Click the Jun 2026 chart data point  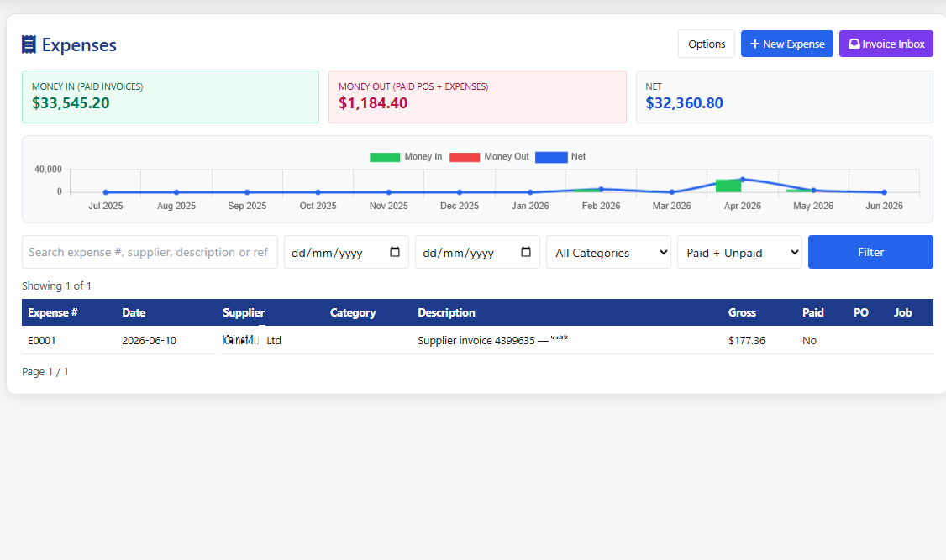click(x=885, y=192)
